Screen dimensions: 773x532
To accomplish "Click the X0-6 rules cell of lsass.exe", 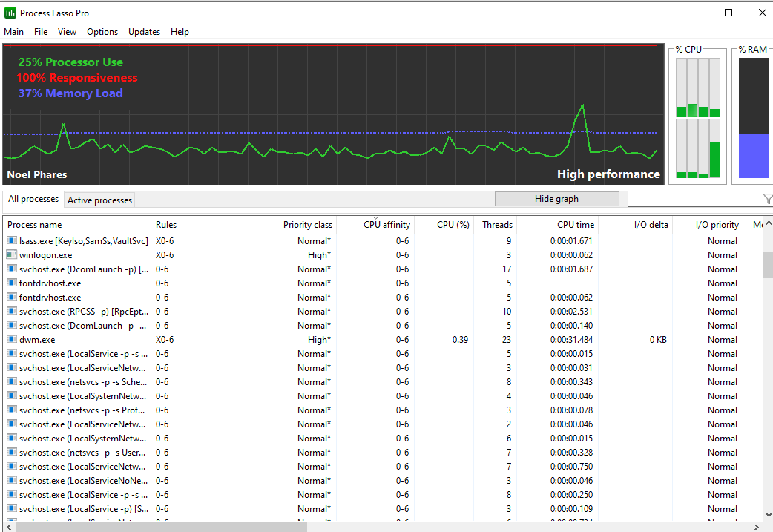I will coord(165,240).
